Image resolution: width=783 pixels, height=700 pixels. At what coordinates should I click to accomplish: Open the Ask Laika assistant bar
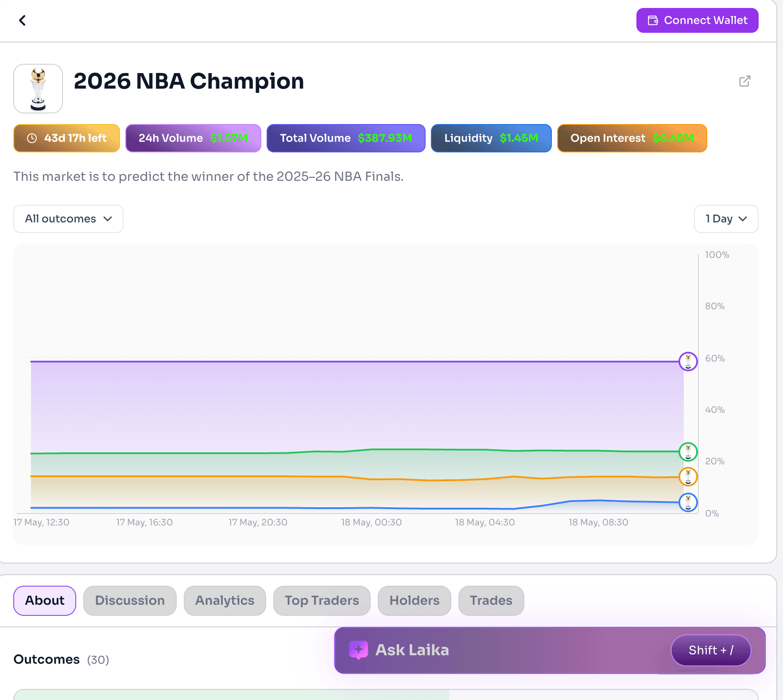550,650
